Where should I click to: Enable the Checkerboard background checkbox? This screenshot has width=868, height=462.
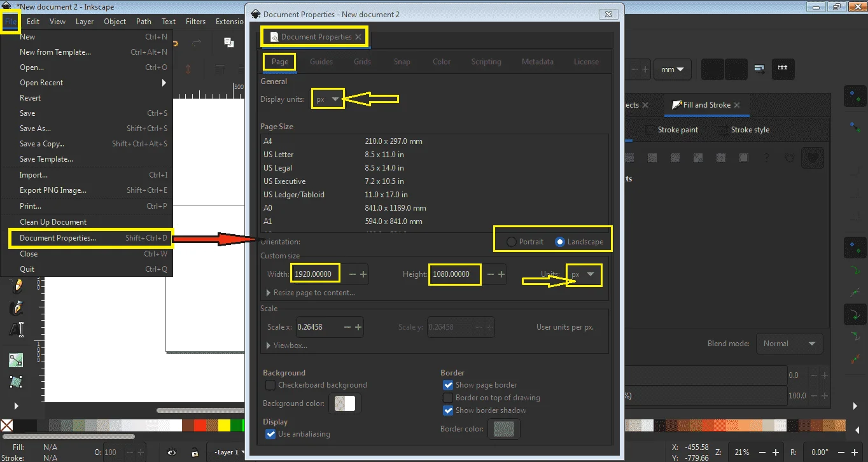tap(270, 385)
